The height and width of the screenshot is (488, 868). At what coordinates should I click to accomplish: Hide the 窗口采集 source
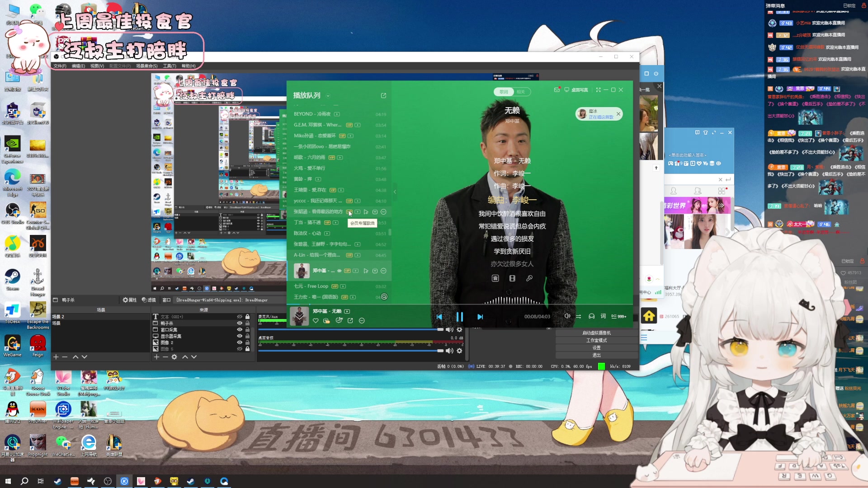pyautogui.click(x=240, y=330)
